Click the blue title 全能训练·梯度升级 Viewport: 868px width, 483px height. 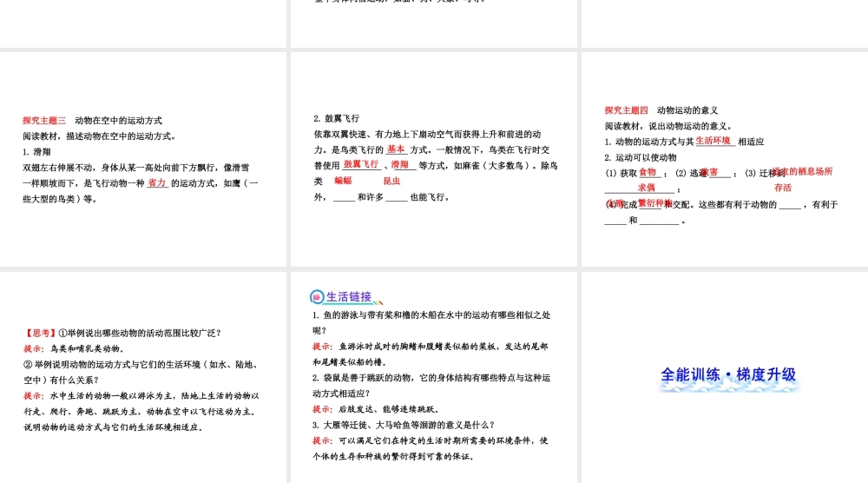[728, 374]
